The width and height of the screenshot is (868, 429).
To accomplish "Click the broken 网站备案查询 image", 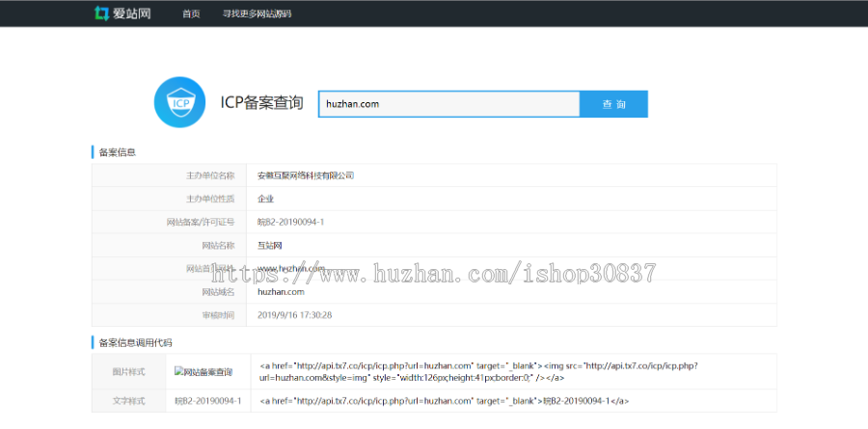I will pos(203,371).
